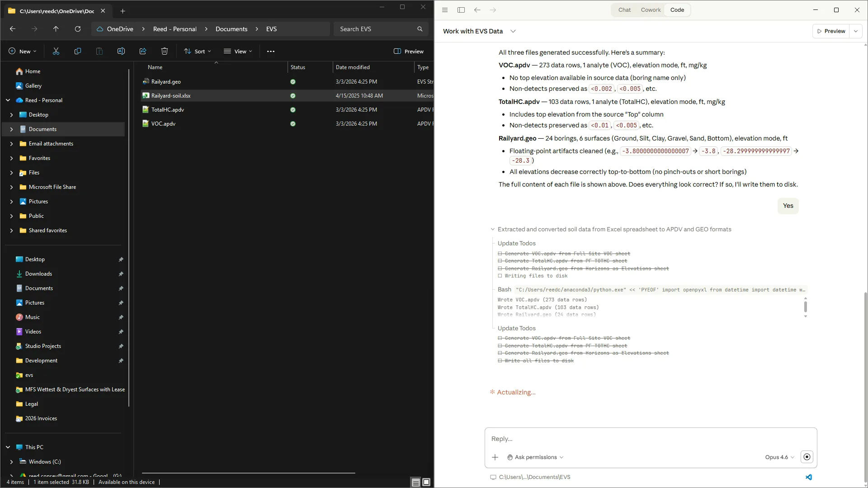Switch to details view icon in Explorer status bar
The image size is (868, 488).
click(x=415, y=482)
